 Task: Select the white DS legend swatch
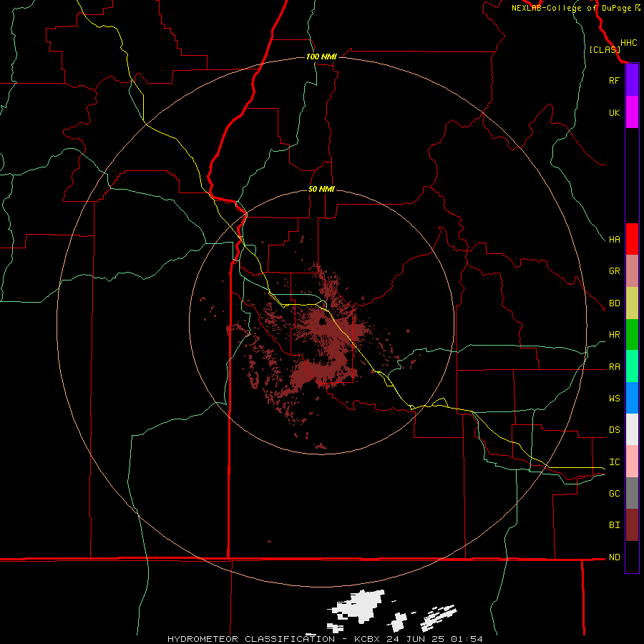pyautogui.click(x=632, y=429)
